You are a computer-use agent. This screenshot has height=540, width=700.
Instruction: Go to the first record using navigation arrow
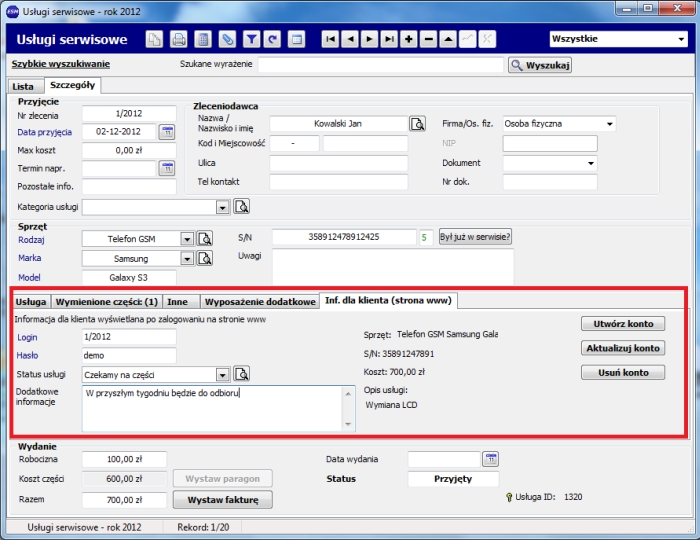(330, 40)
